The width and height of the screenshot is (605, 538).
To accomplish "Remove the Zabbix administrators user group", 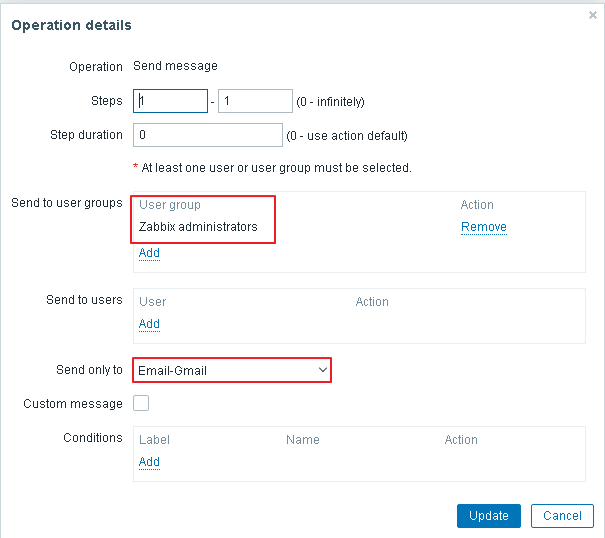I will tap(483, 227).
